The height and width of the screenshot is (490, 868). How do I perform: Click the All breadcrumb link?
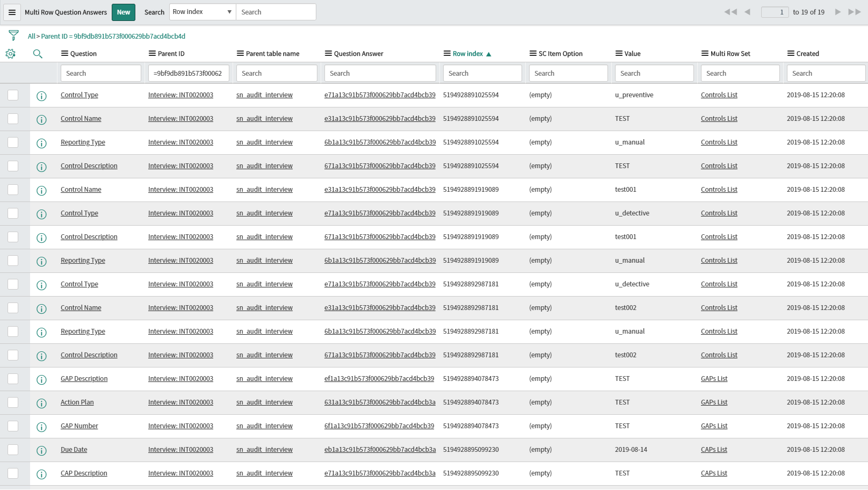[x=31, y=37]
